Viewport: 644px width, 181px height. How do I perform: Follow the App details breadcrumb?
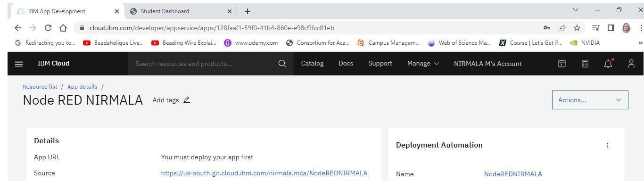tap(82, 87)
